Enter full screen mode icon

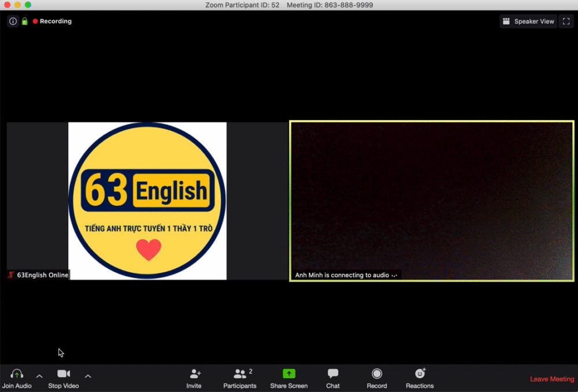click(566, 21)
